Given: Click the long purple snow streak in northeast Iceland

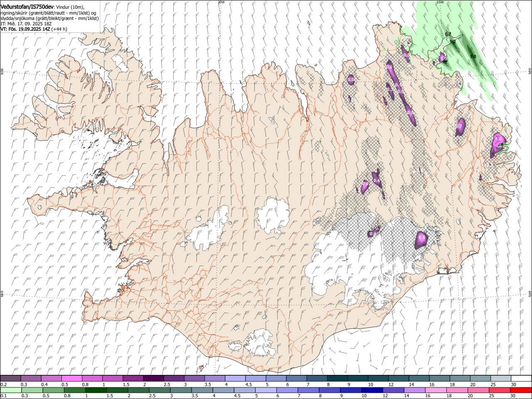Looking at the screenshot, I should tap(401, 92).
